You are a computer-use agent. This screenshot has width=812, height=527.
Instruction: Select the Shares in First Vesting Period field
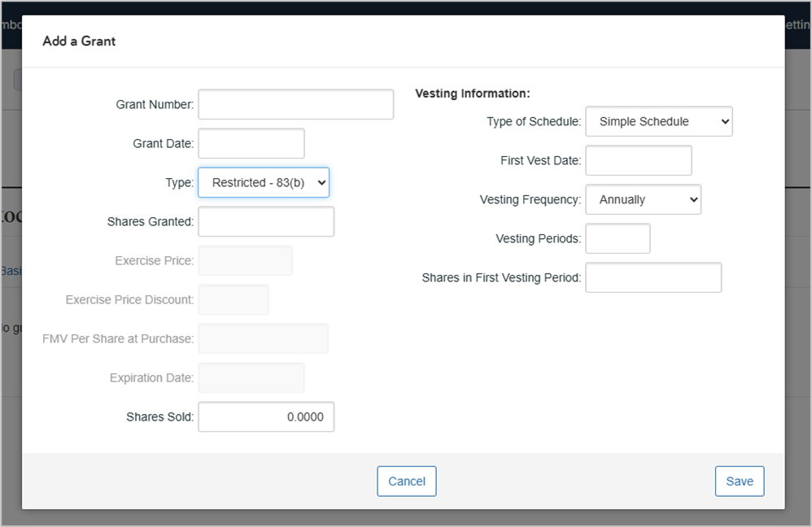pyautogui.click(x=653, y=277)
